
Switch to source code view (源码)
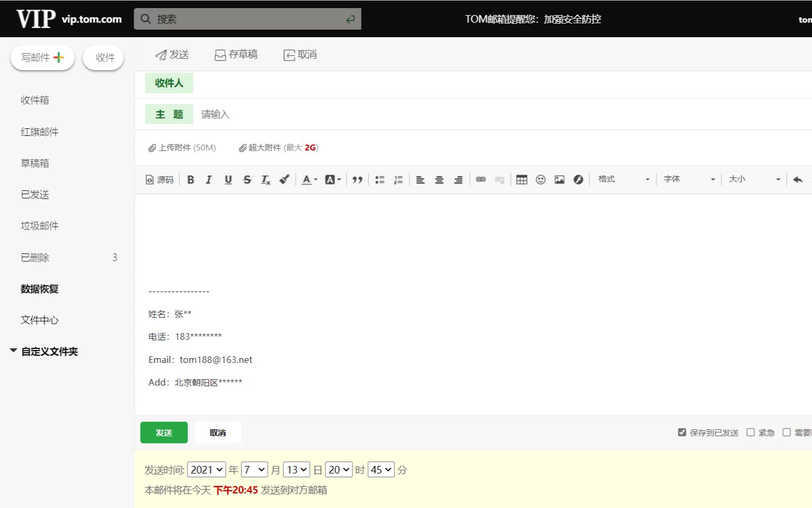159,180
